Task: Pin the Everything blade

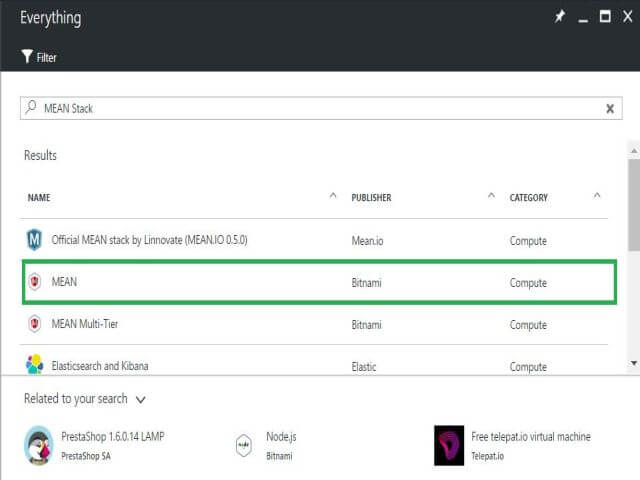Action: (x=560, y=17)
